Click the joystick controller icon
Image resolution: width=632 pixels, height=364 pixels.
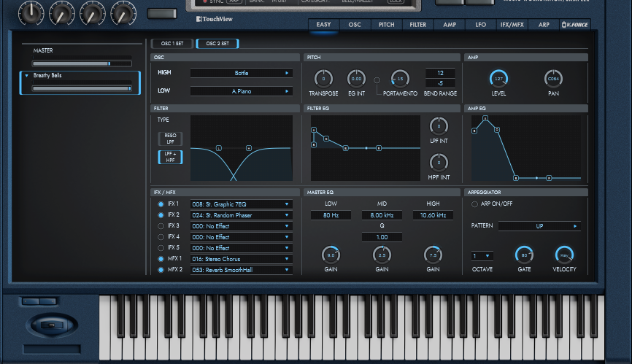(x=52, y=325)
